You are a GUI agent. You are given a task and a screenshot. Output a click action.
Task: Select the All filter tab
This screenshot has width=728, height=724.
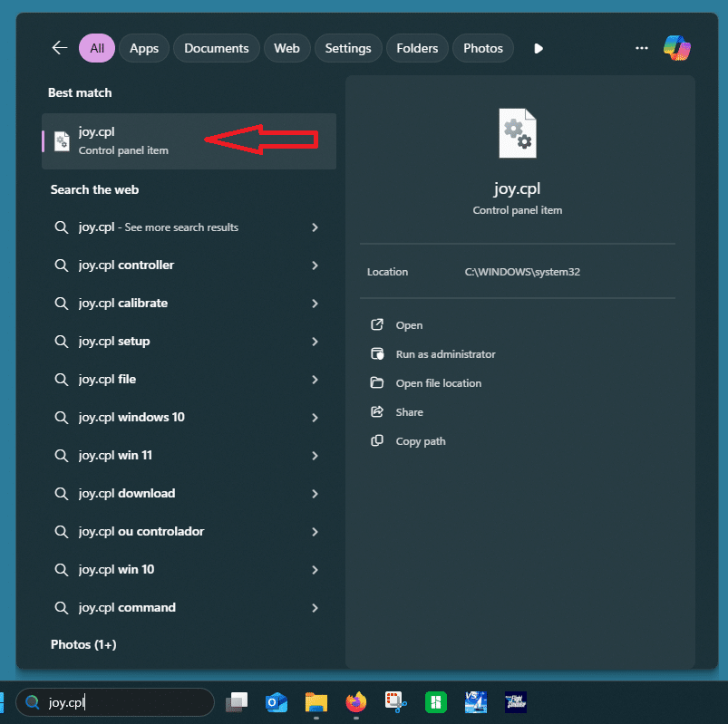click(x=97, y=48)
